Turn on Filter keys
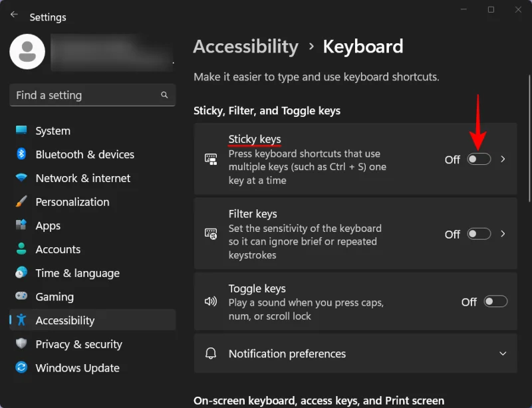This screenshot has height=408, width=532. 479,234
